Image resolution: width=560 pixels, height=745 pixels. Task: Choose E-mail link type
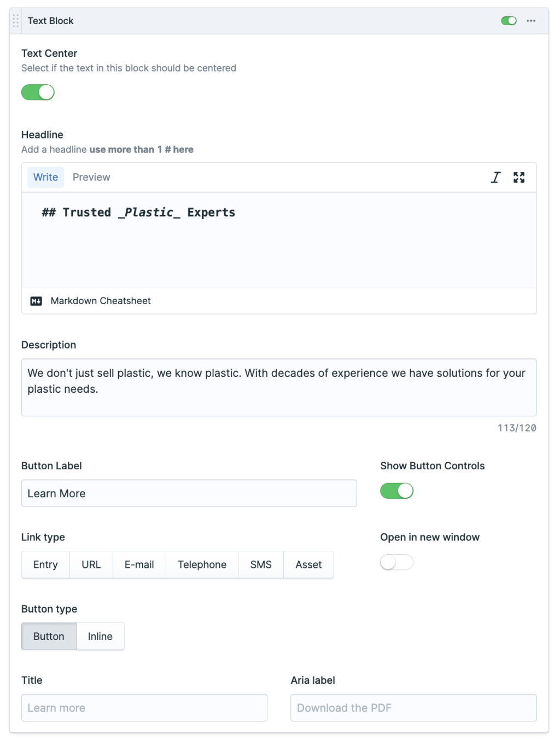tap(139, 564)
